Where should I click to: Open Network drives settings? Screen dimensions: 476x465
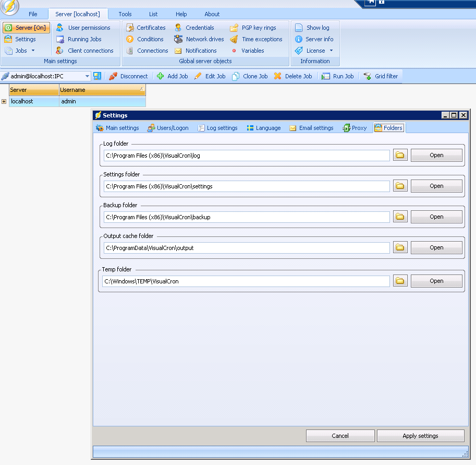click(x=204, y=39)
